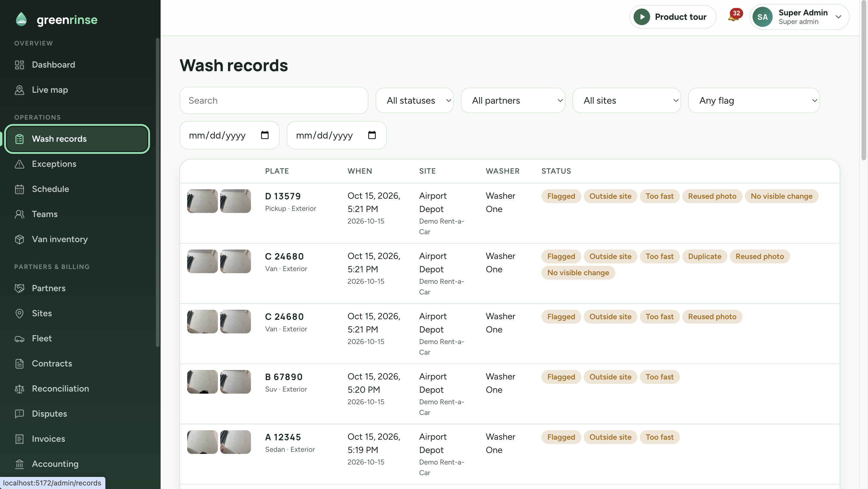Click the Contracts document icon

click(x=19, y=364)
